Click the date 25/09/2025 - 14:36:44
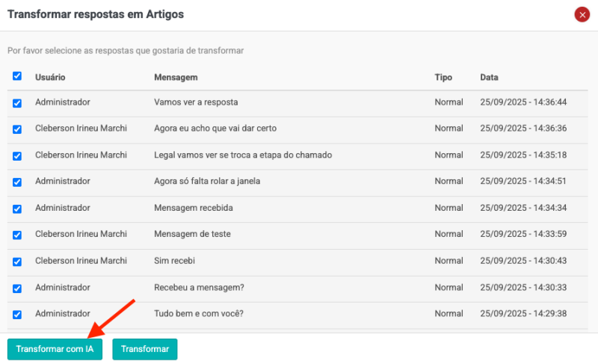This screenshot has width=598, height=364. point(523,102)
